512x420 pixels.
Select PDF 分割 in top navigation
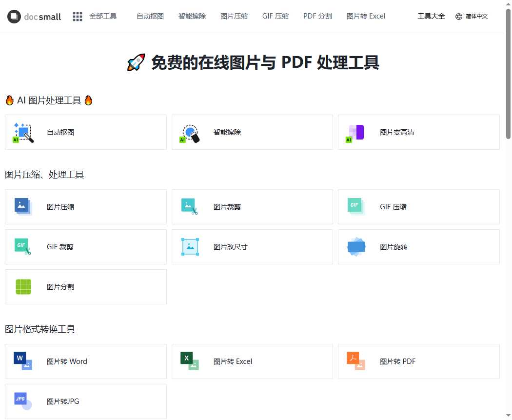(317, 17)
